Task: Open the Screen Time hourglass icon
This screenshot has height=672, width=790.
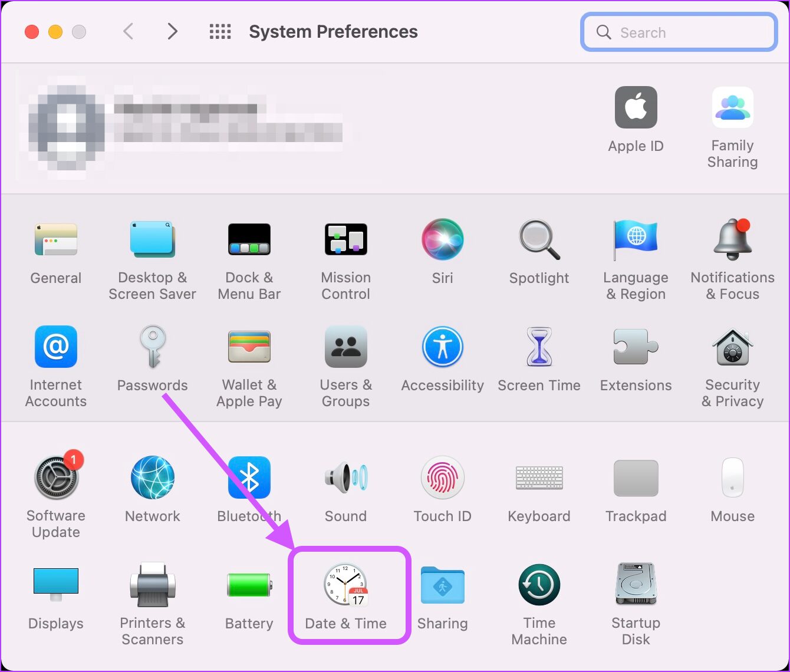Action: tap(539, 347)
